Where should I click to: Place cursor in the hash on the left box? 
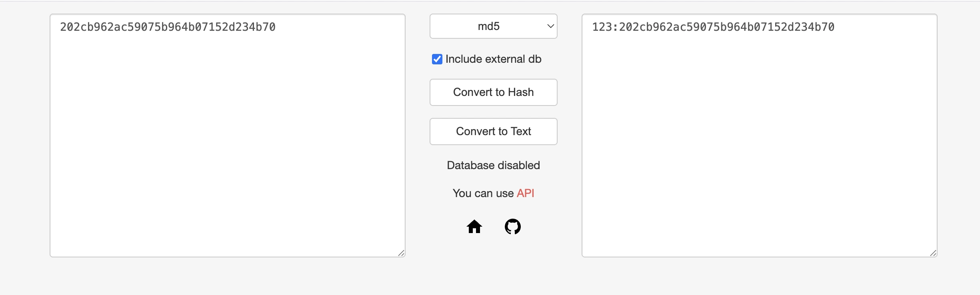click(168, 27)
